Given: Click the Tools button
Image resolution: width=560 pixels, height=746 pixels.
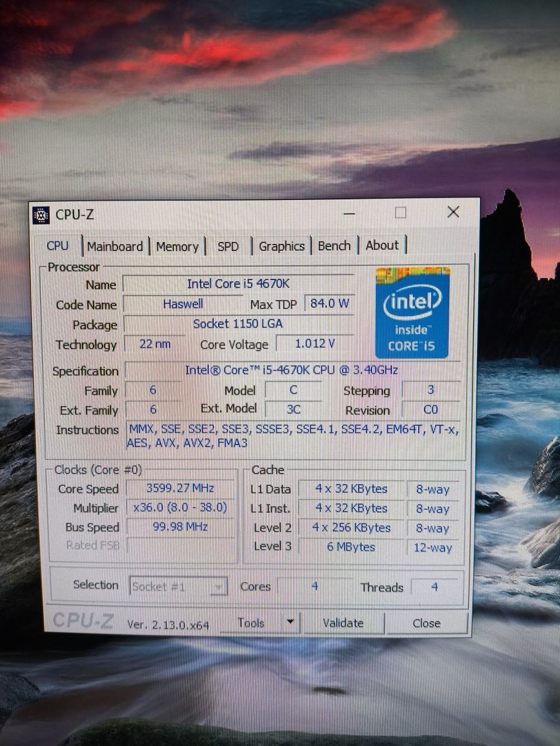Looking at the screenshot, I should point(251,623).
